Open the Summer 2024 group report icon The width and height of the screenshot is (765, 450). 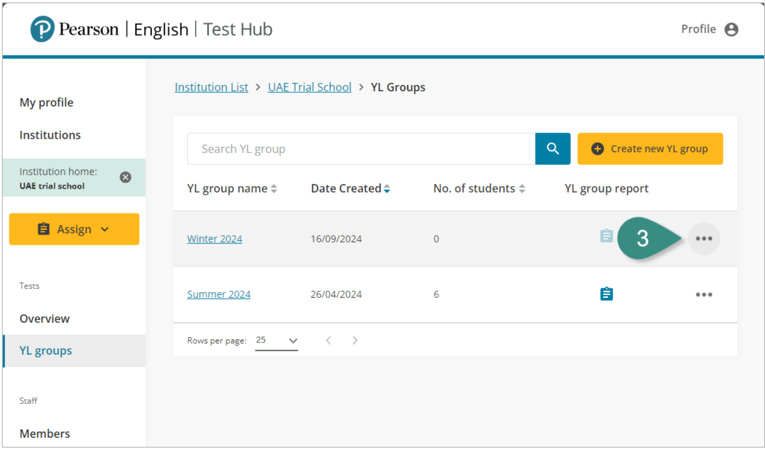coord(606,294)
